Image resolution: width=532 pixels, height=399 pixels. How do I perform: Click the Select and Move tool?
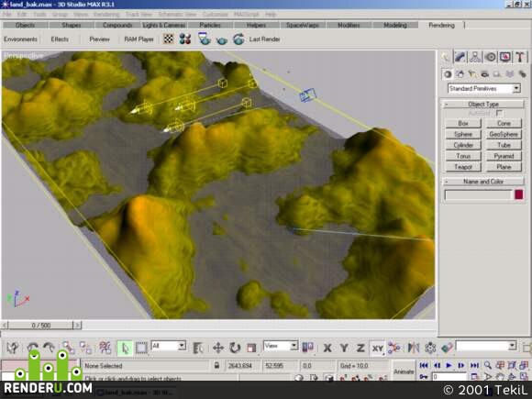(x=217, y=348)
